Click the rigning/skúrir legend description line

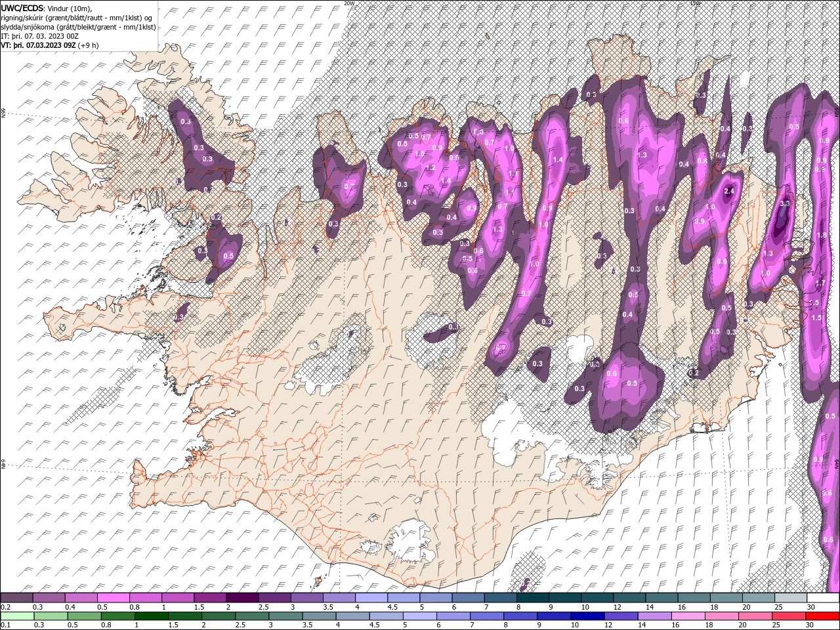(77, 18)
